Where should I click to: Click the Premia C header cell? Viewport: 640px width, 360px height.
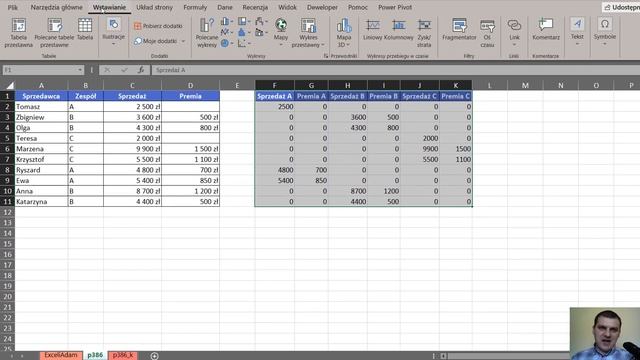point(456,96)
